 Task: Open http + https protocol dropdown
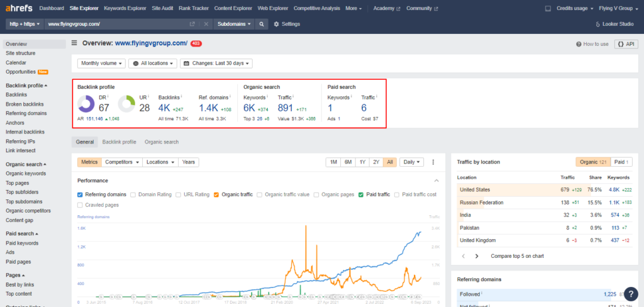point(25,24)
